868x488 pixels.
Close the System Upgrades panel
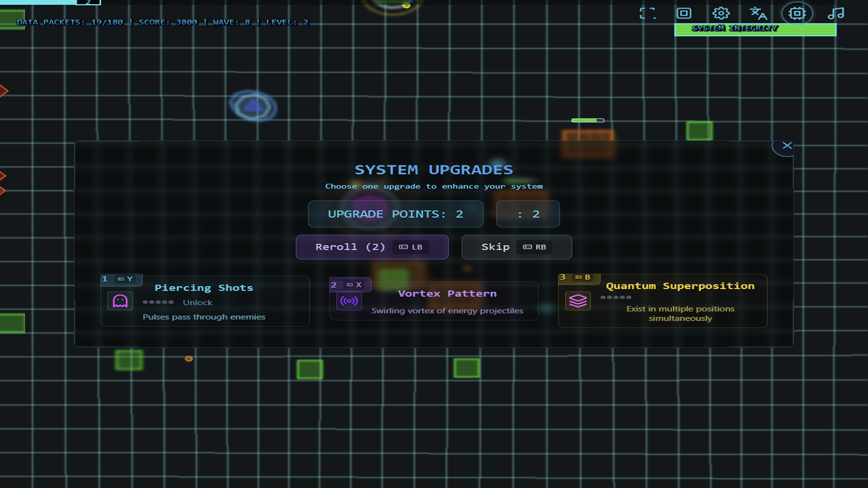[787, 145]
